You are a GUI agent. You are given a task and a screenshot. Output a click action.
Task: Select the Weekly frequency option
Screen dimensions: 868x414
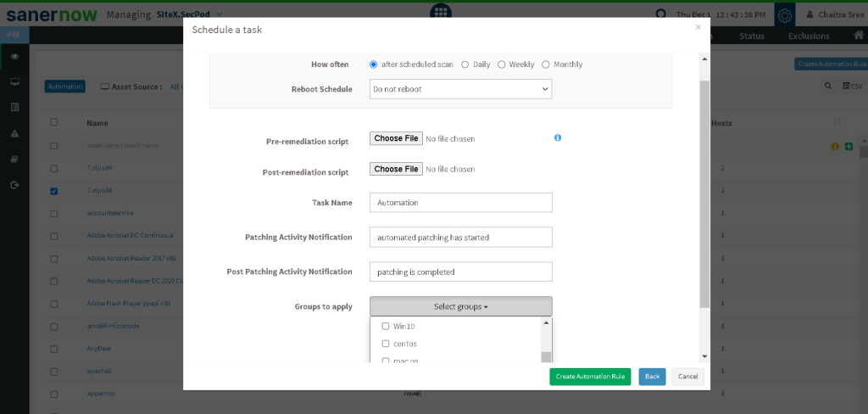pos(502,64)
